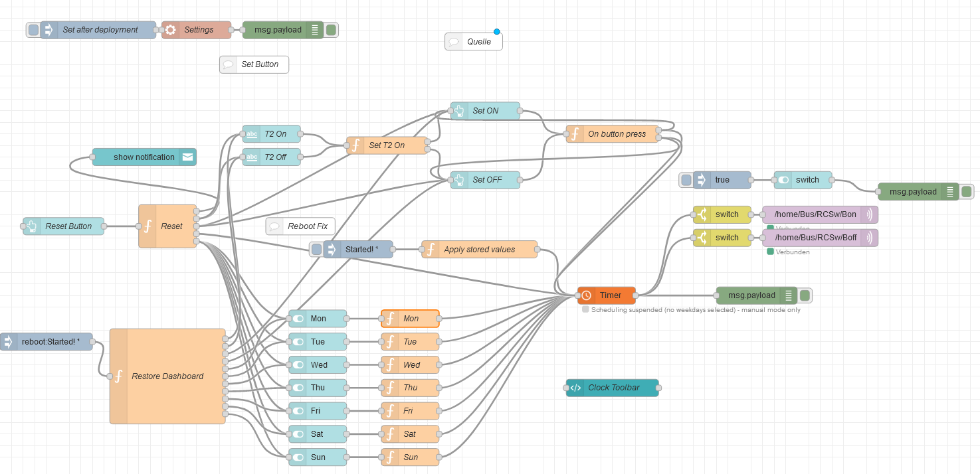Toggle debug button on msg.payload after dashboard switch
Screen dimensions: 980x474
[966, 192]
